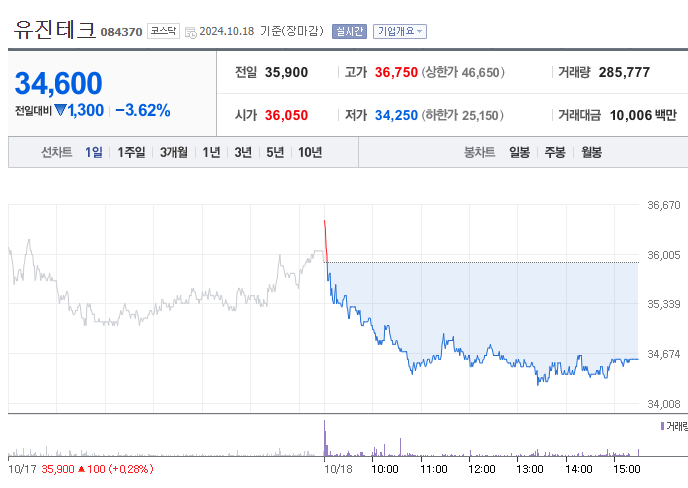
Task: Click the 거래대금 value 10,006 백만
Action: pyautogui.click(x=643, y=115)
